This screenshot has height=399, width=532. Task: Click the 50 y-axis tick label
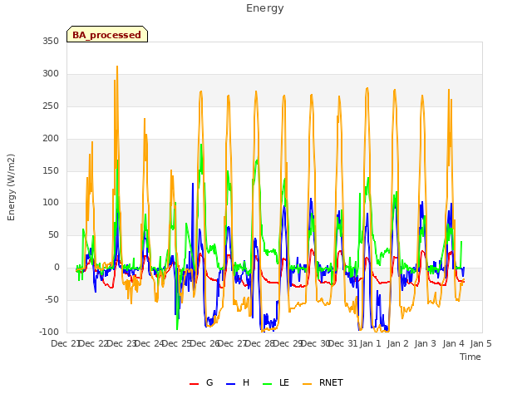53,234
